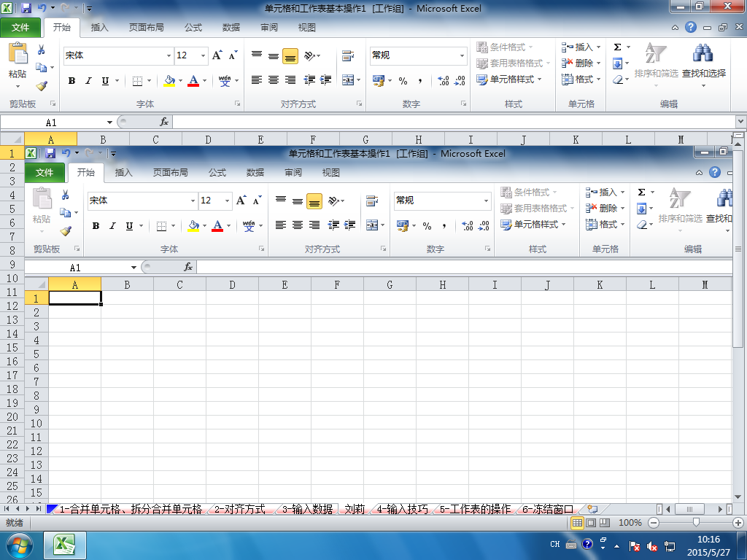
Task: Click the Clear eraser icon in the outer ribbon
Action: [618, 79]
